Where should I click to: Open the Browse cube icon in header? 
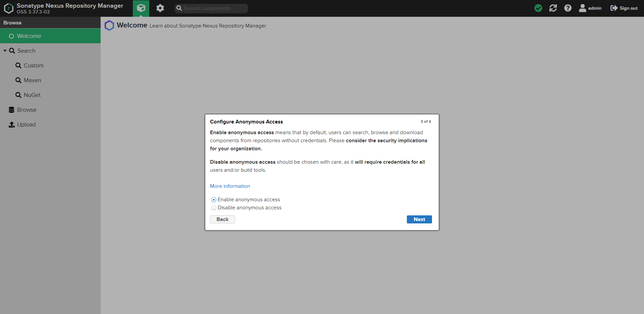click(x=141, y=8)
